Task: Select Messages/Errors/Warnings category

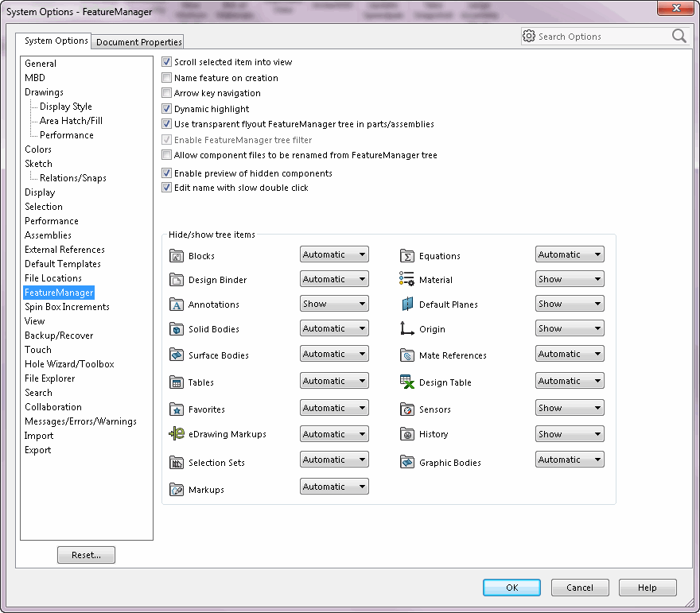Action: [80, 421]
